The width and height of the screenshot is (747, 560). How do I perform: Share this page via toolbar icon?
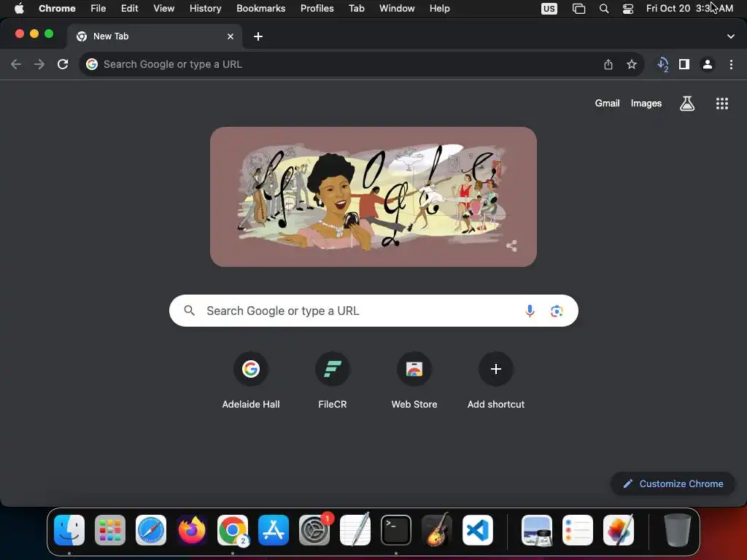tap(608, 64)
